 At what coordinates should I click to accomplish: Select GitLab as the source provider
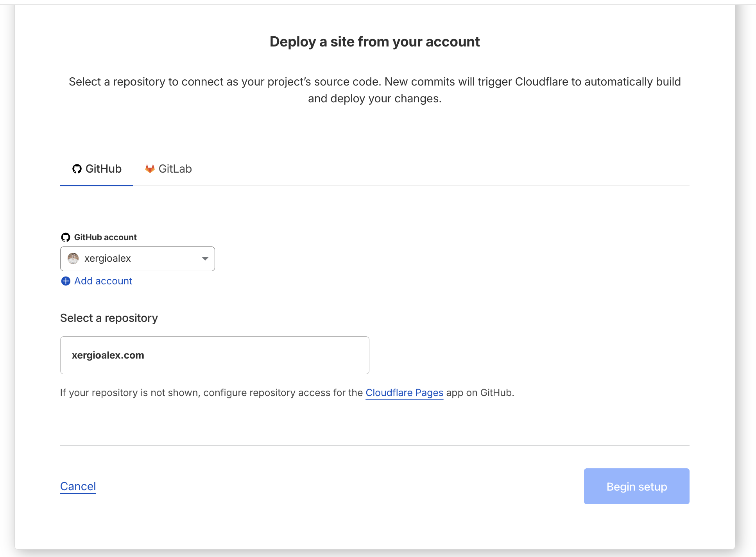pos(168,168)
